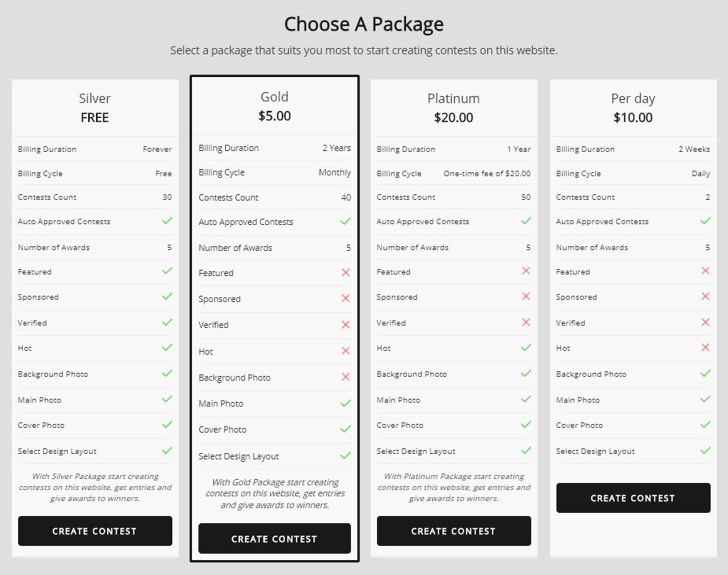This screenshot has width=728, height=575.
Task: Click Gold Main Photo green checkmark
Action: click(x=346, y=404)
